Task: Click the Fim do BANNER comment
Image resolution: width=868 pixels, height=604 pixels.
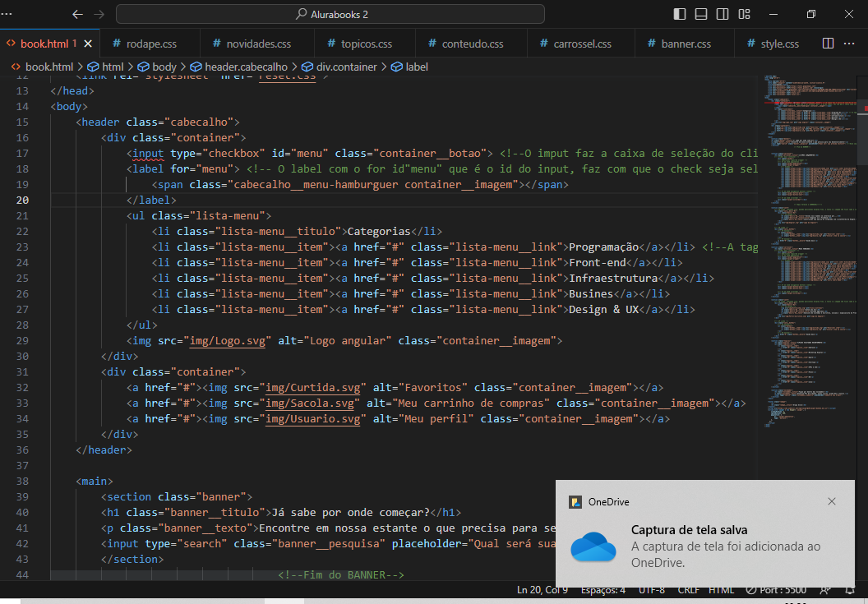Action: coord(341,575)
